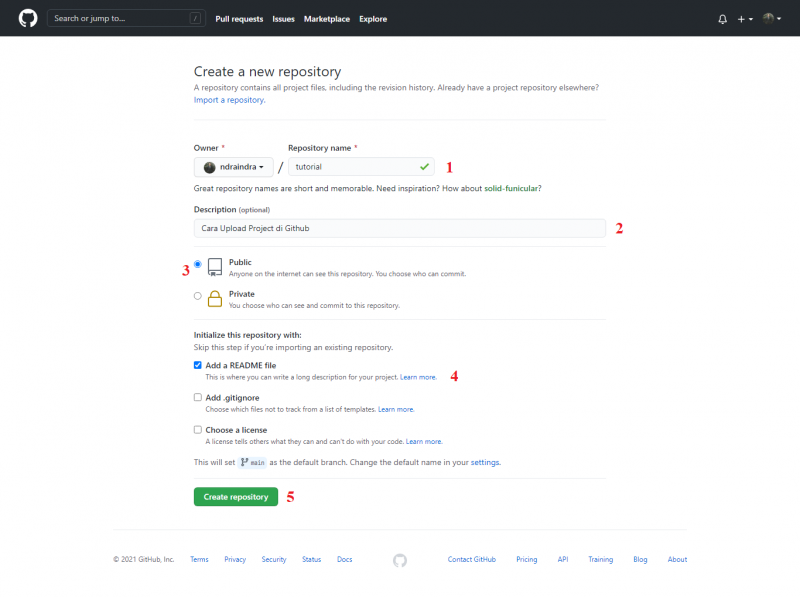
Task: Open the user avatar profile menu
Action: click(771, 19)
